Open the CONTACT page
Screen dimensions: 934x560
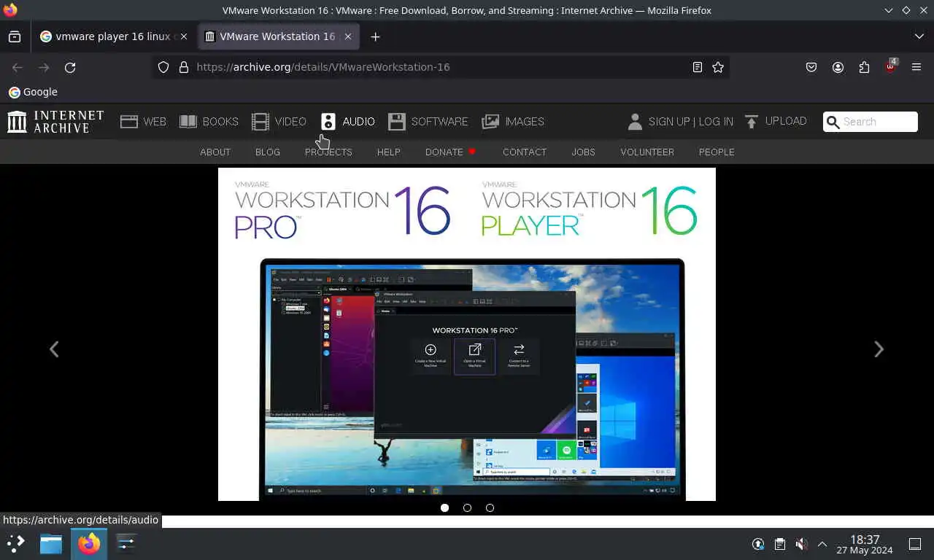(x=525, y=152)
